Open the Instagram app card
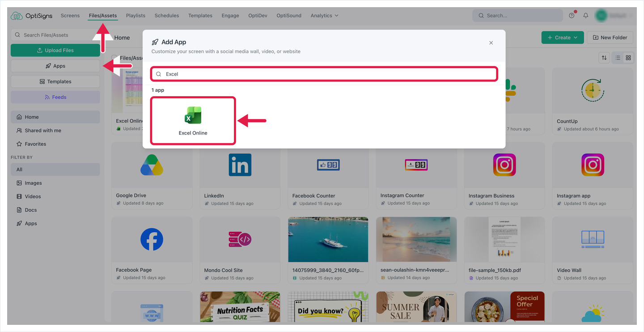The image size is (644, 332). point(593,176)
